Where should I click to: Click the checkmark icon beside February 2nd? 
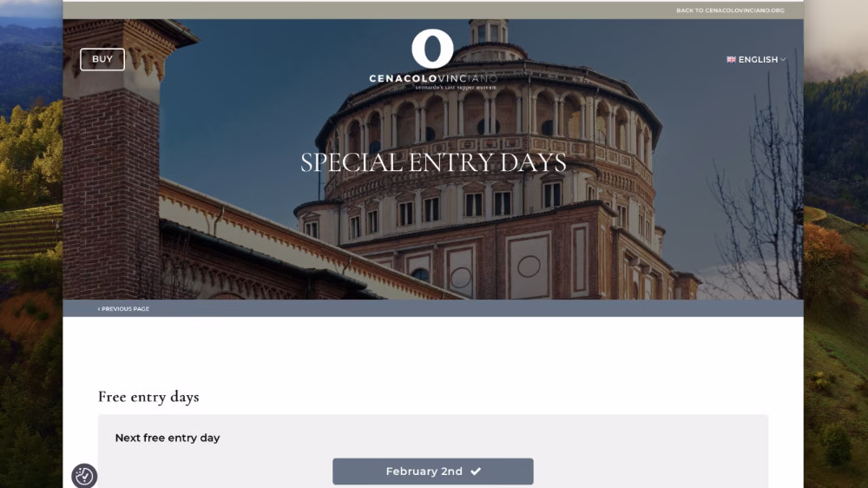(x=476, y=472)
